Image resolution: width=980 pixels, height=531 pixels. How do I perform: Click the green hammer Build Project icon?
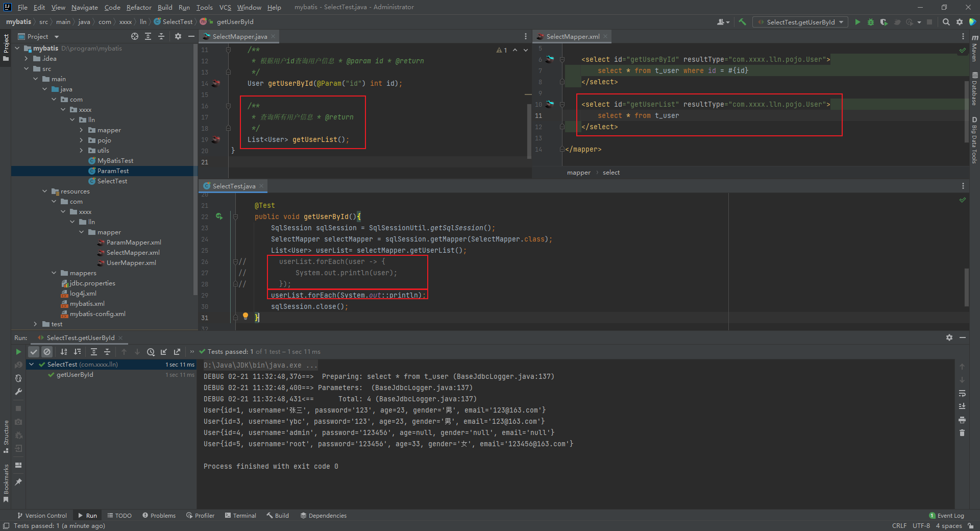coord(742,22)
